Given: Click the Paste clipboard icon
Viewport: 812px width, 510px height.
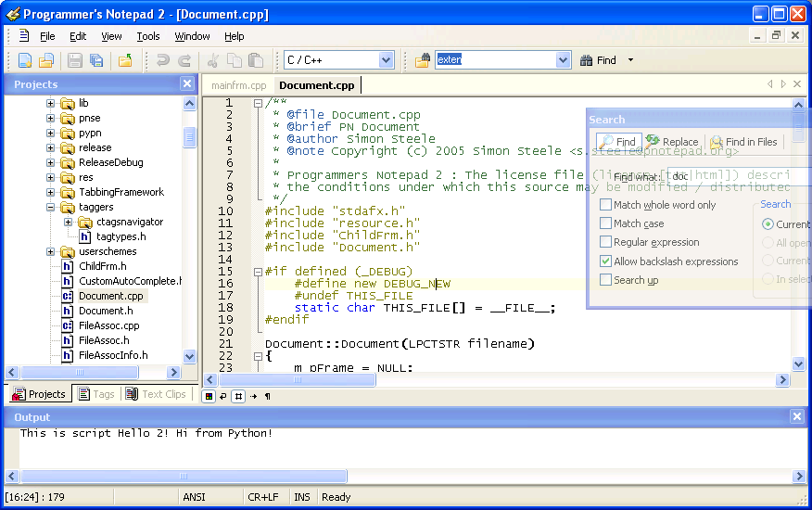Looking at the screenshot, I should [256, 60].
